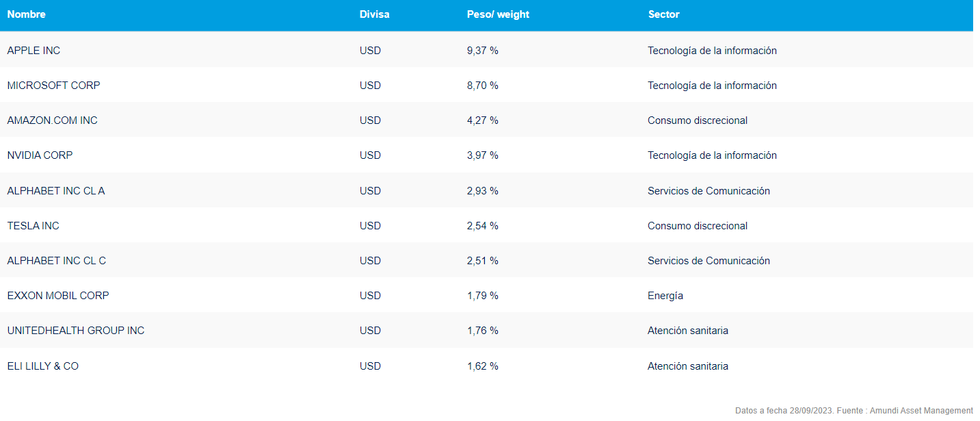Click the Peso/ weight column header

click(x=498, y=14)
